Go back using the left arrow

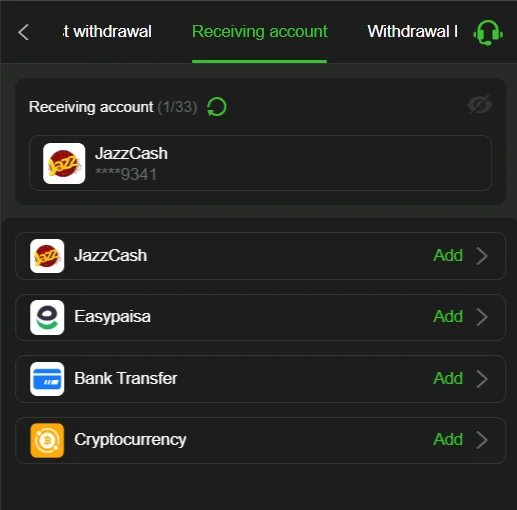click(23, 32)
